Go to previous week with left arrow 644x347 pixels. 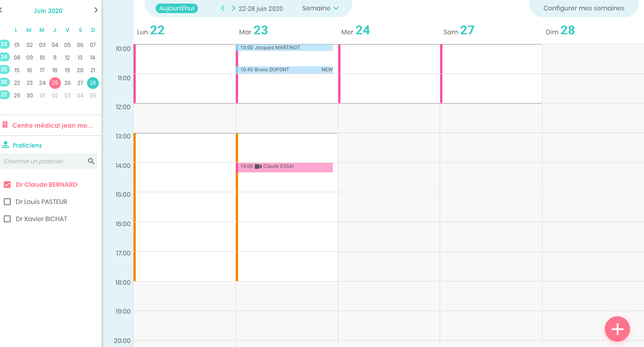[222, 8]
